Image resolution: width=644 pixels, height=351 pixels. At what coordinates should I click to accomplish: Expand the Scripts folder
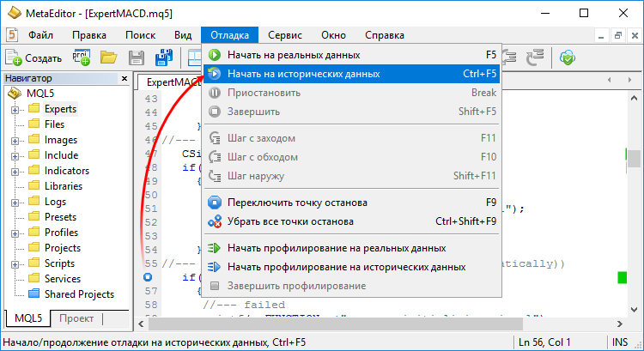[15, 264]
